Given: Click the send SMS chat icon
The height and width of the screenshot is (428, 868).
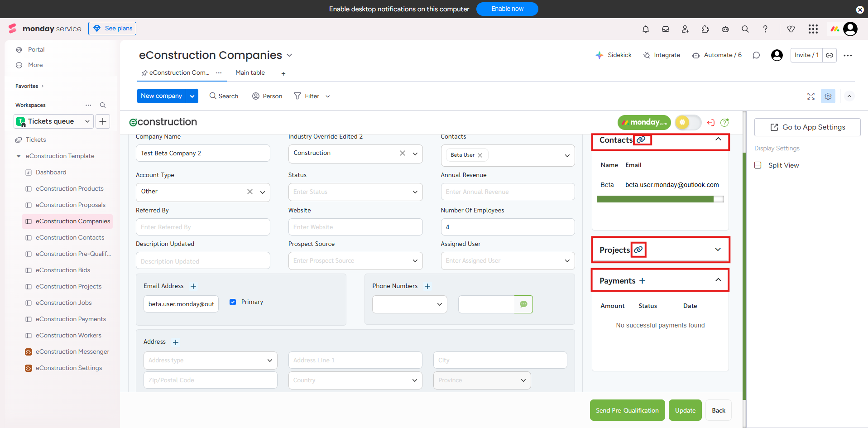Looking at the screenshot, I should (x=523, y=304).
